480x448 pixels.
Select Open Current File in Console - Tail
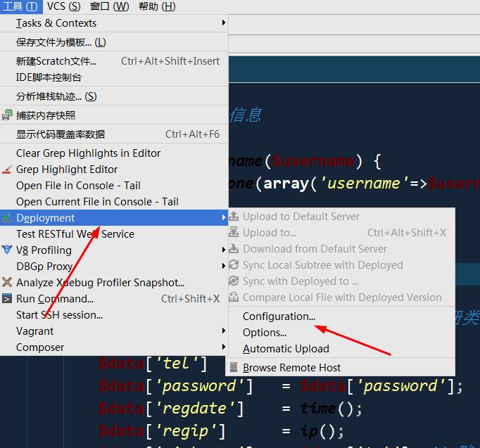click(x=114, y=202)
